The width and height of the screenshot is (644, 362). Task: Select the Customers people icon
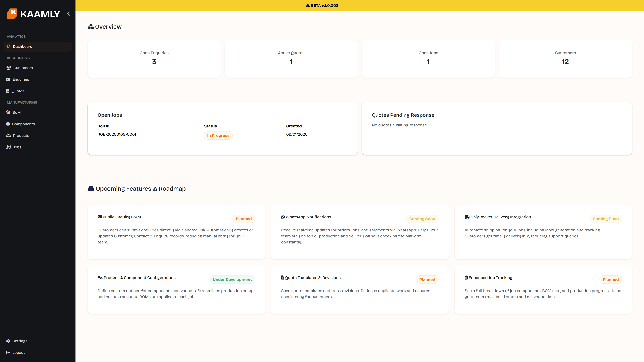(9, 68)
